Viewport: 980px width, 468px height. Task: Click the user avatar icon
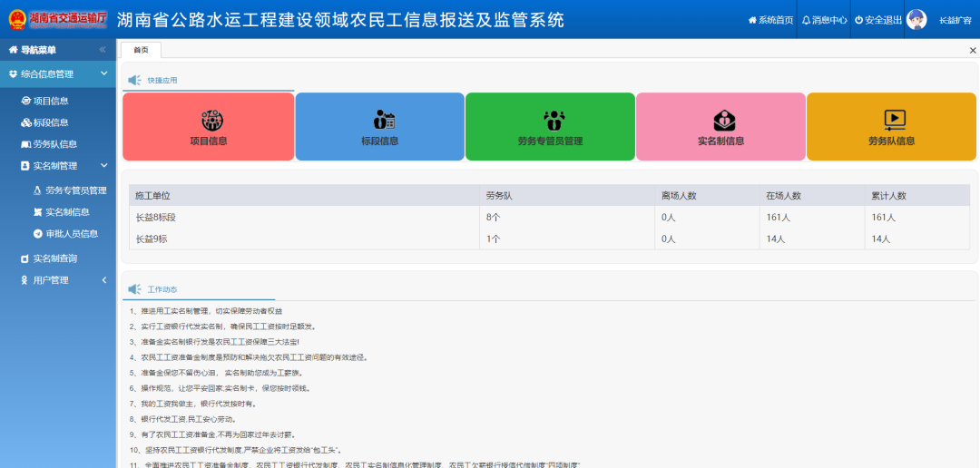point(916,20)
